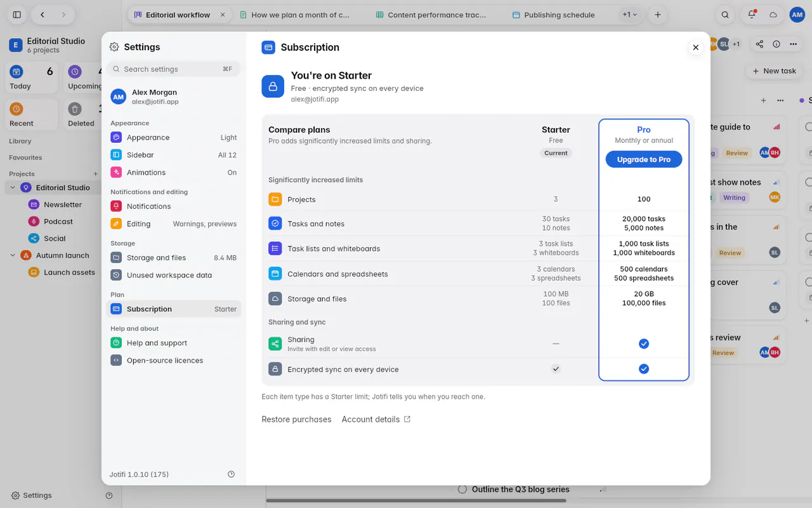Open notifications bell icon

coord(752,15)
